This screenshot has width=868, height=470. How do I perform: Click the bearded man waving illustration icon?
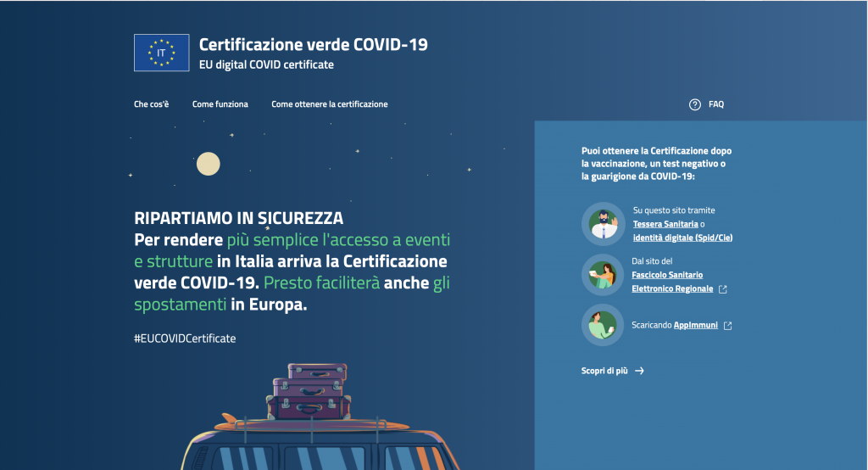coord(604,224)
